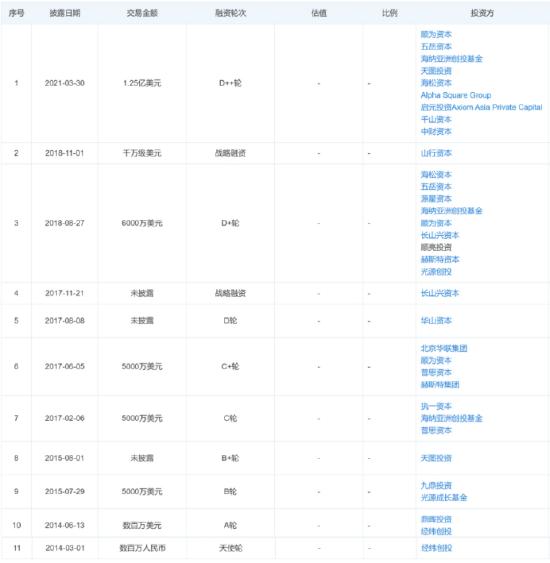Select the 融资轮次 column header
Image resolution: width=550 pixels, height=563 pixels.
click(230, 13)
